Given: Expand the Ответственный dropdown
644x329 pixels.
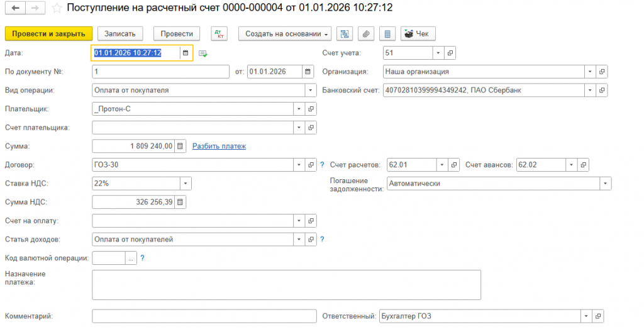Looking at the screenshot, I should (x=586, y=316).
